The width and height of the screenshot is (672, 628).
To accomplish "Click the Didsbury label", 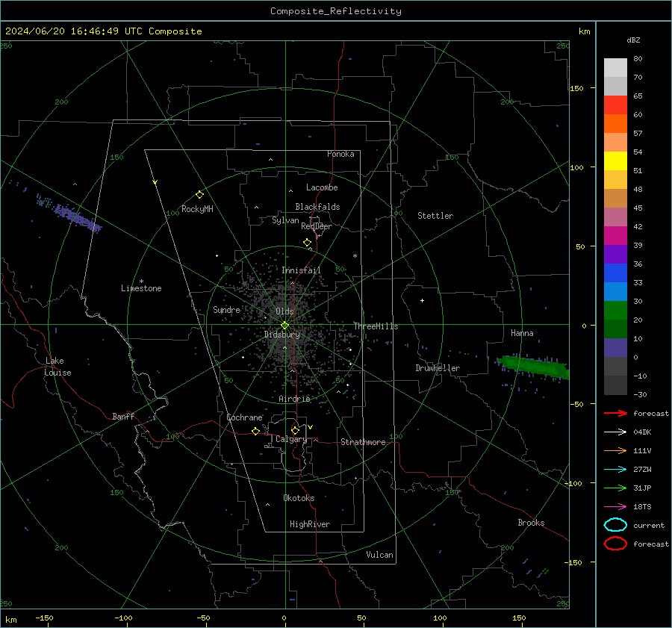I will tap(282, 335).
